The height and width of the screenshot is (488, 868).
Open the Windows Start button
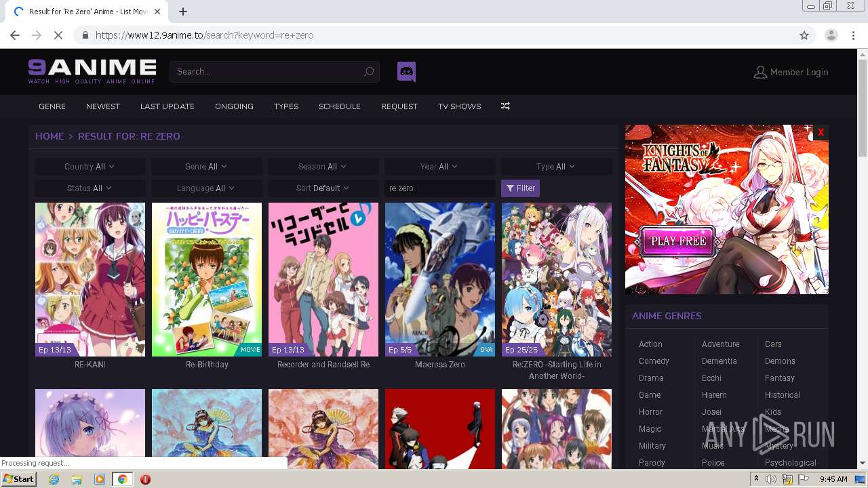coord(18,479)
